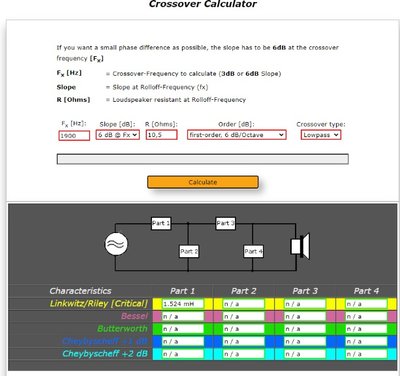Image resolution: width=400 pixels, height=376 pixels.
Task: Open the Crossover type Lowpass dropdown
Action: click(x=321, y=135)
